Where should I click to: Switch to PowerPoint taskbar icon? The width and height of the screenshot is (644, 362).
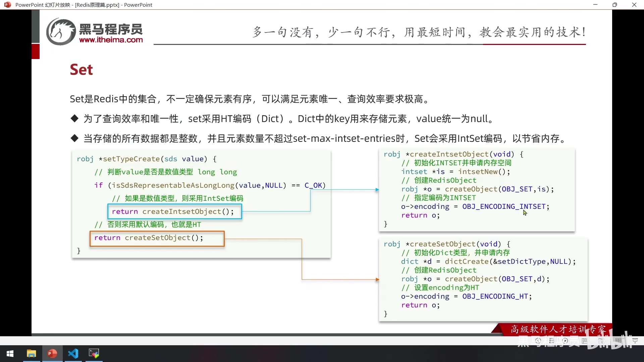(52, 354)
